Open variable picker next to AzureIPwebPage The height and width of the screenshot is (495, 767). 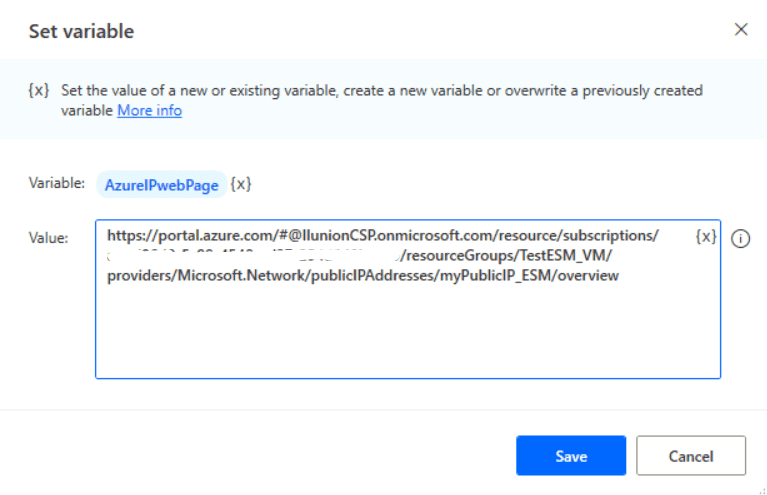241,184
